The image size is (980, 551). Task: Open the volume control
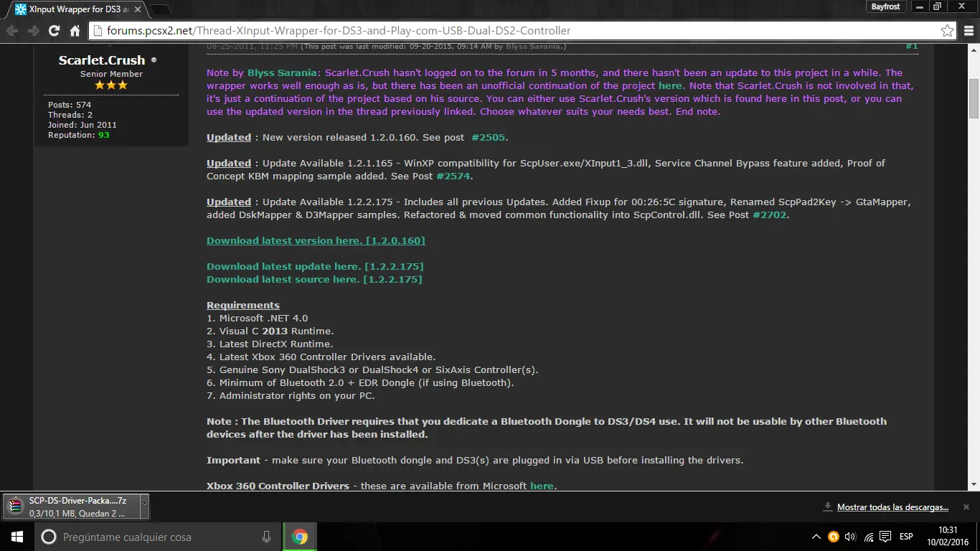point(851,537)
